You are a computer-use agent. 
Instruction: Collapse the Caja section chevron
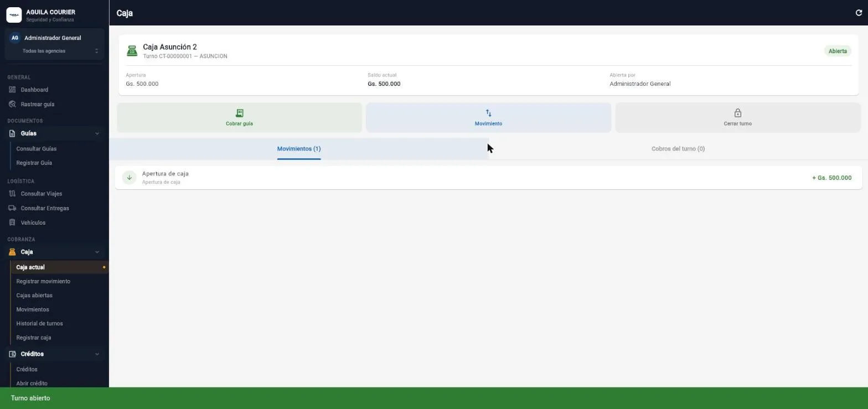coord(97,252)
